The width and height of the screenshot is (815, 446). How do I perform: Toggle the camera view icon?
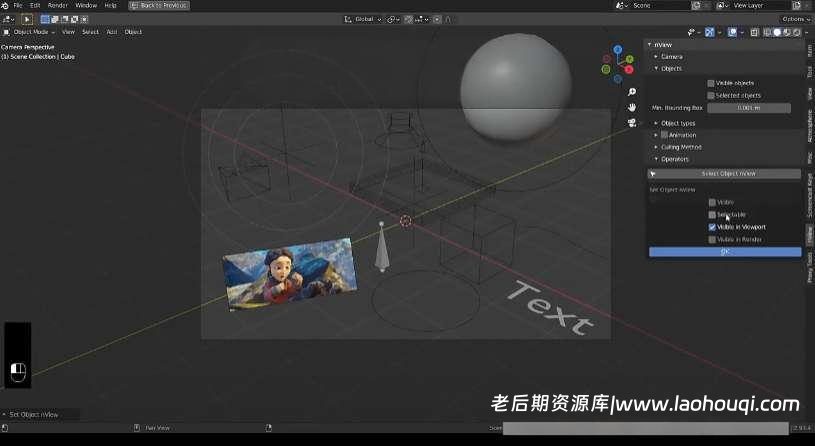[632, 123]
